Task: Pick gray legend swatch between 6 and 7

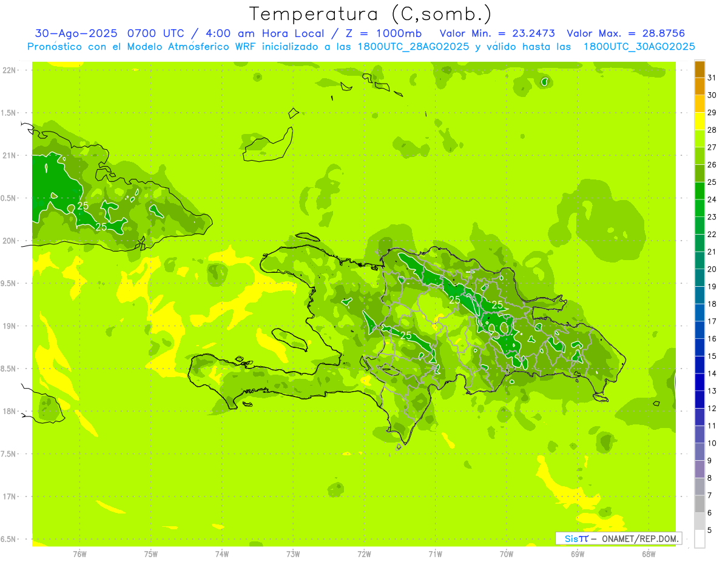Action: click(699, 504)
